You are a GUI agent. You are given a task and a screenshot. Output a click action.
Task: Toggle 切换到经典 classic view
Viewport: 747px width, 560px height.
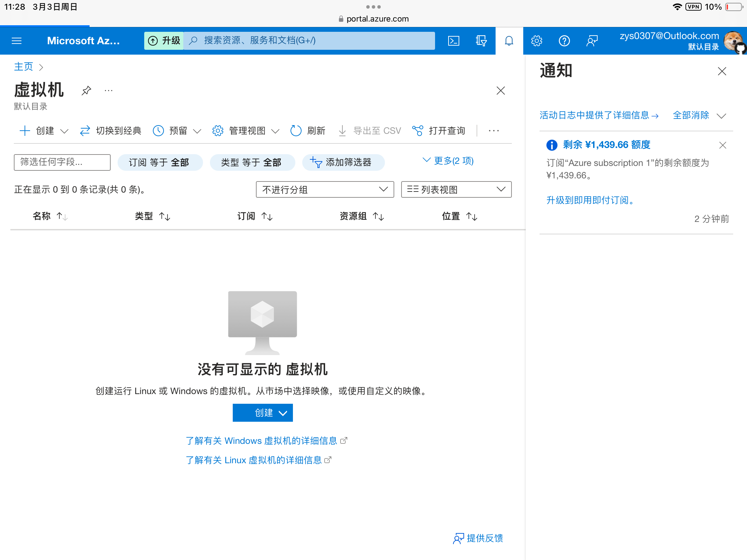tap(111, 131)
